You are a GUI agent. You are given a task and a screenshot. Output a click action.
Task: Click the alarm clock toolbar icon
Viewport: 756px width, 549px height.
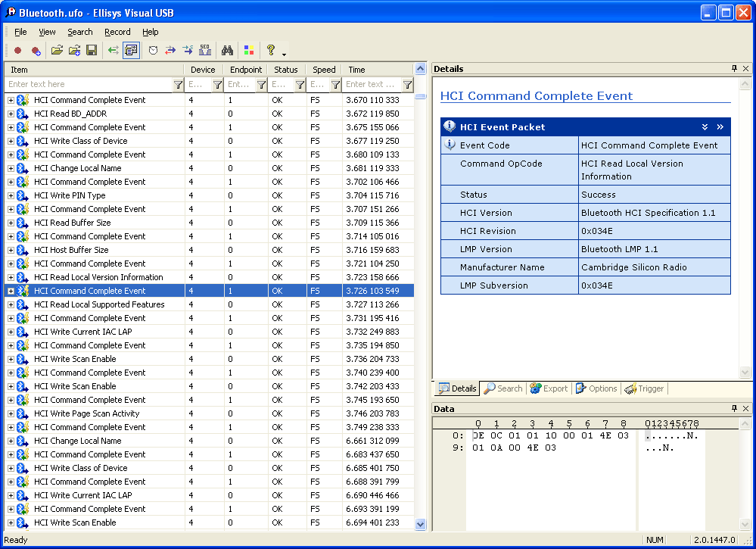click(153, 51)
